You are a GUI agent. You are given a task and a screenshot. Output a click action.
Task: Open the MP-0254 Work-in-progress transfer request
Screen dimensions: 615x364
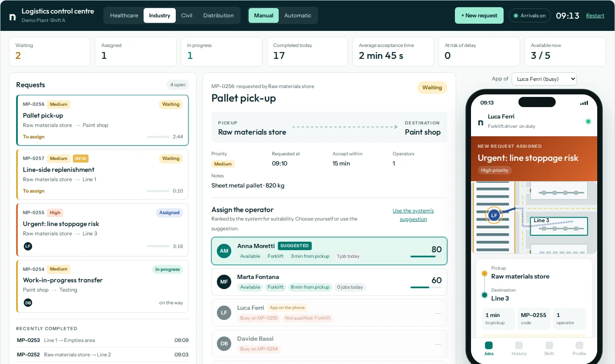point(102,286)
